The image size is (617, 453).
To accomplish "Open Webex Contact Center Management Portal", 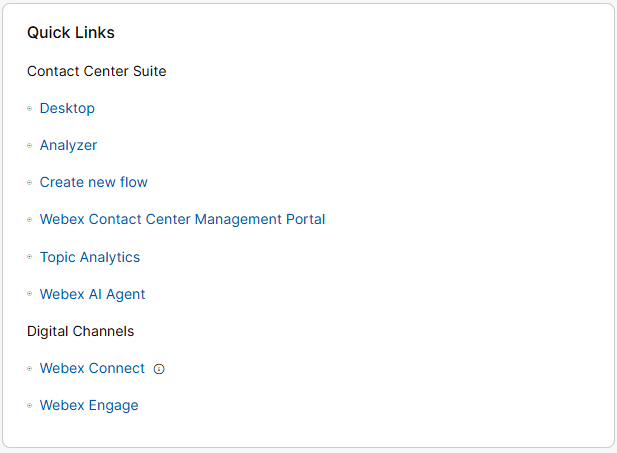I will coord(182,219).
